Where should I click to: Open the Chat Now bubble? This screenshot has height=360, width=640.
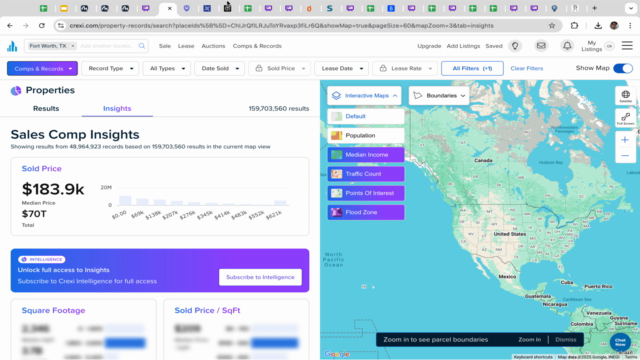pyautogui.click(x=620, y=342)
